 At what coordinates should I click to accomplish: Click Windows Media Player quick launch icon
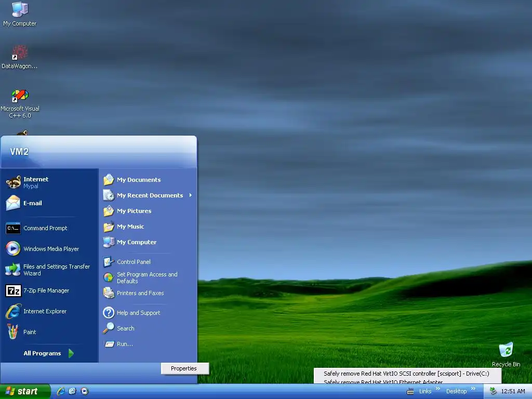click(x=85, y=391)
